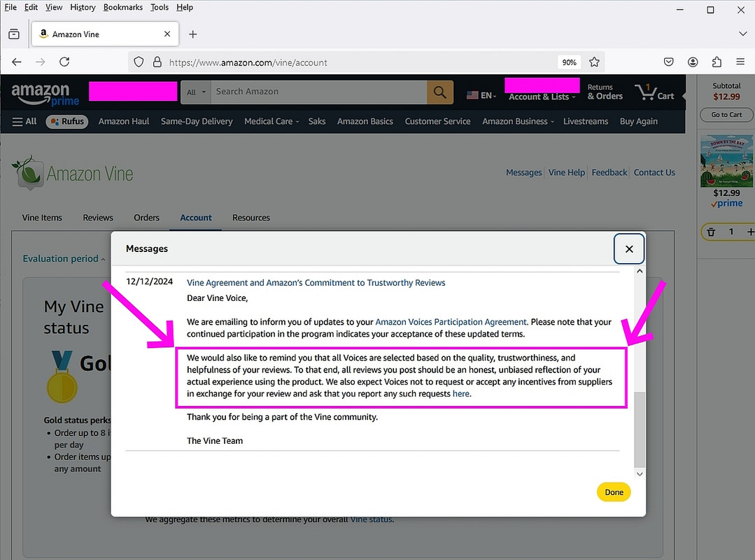Click the Amazon prime logo

click(44, 94)
